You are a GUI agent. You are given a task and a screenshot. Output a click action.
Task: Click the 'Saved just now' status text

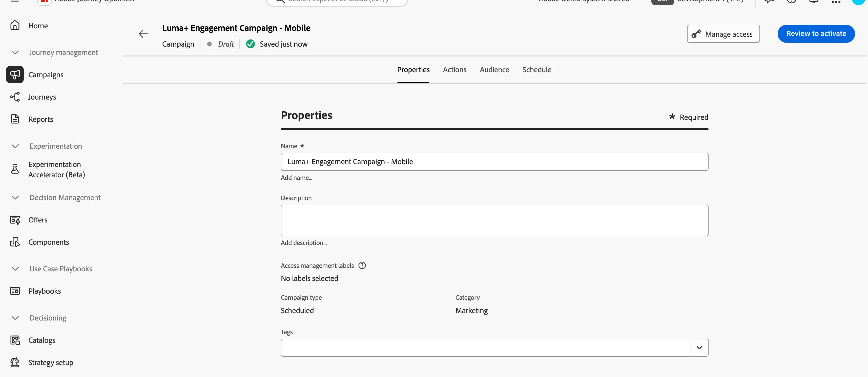tap(283, 44)
